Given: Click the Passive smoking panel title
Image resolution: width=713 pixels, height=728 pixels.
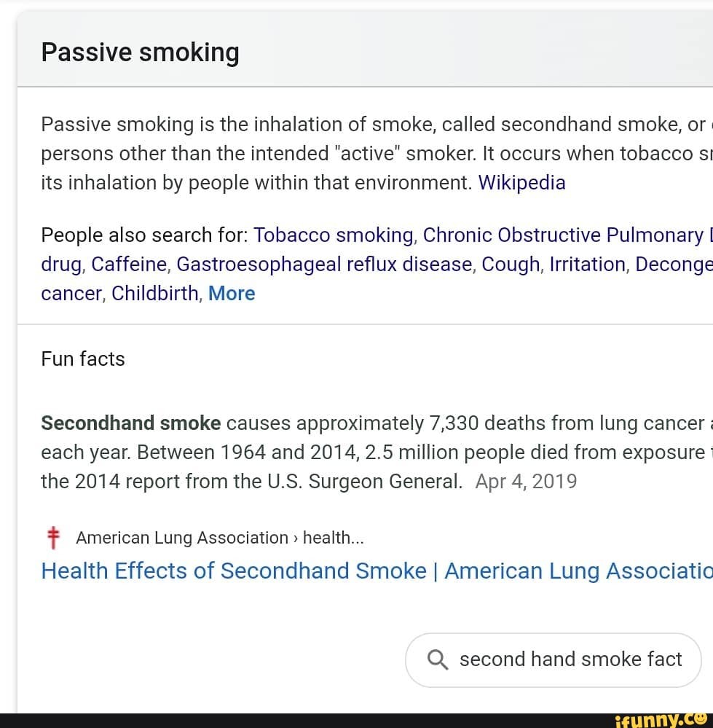Looking at the screenshot, I should [x=141, y=51].
